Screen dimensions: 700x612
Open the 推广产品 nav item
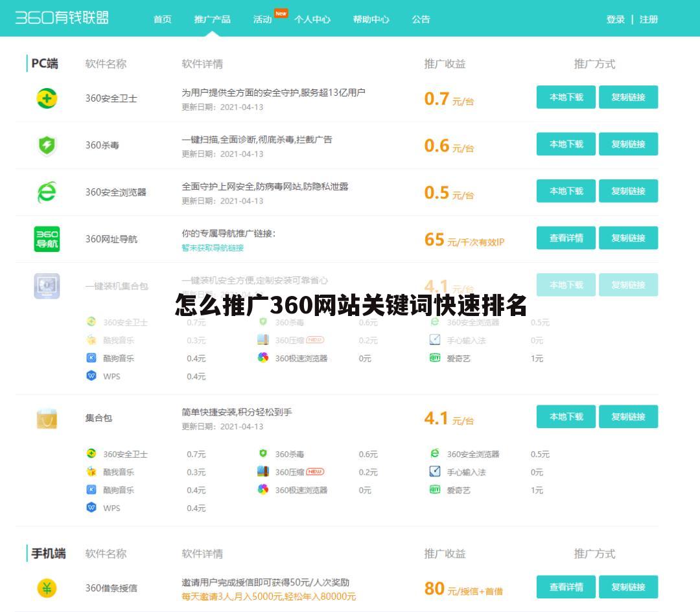point(213,19)
